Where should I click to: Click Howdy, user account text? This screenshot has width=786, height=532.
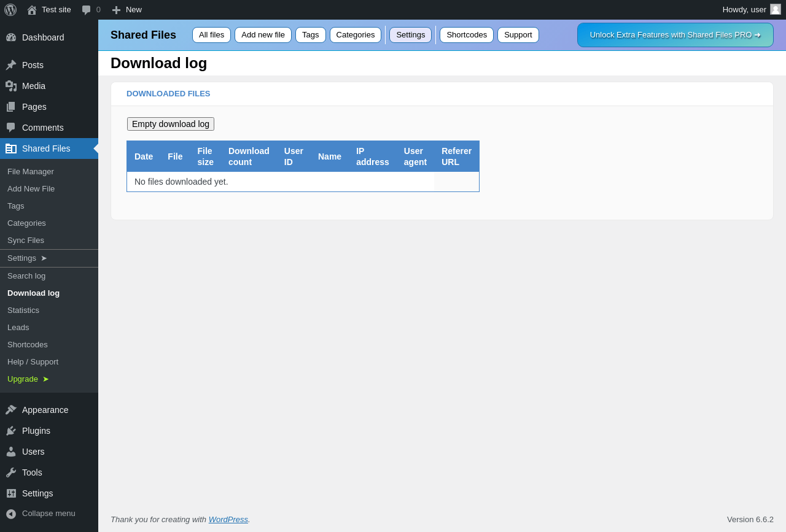coord(744,10)
